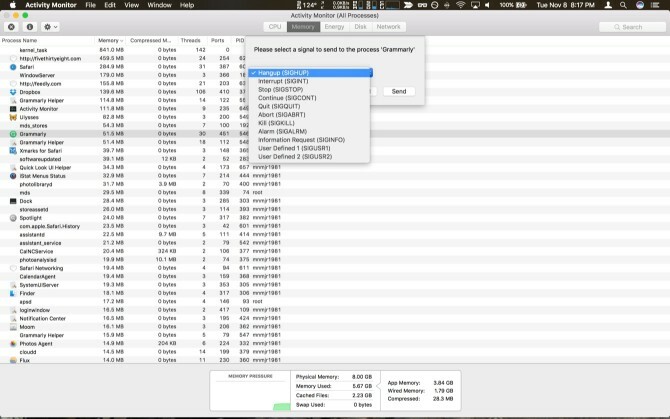Click the Dock process icon
Image resolution: width=670 pixels, height=419 pixels.
[13, 201]
